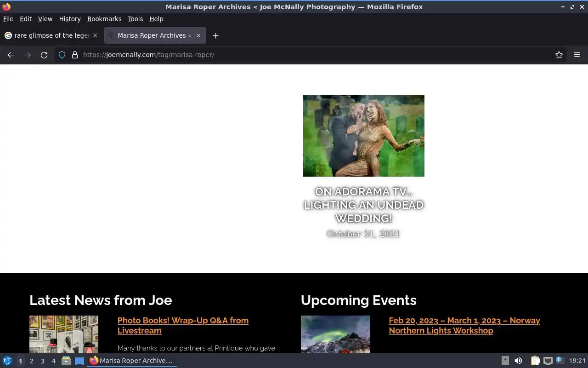Open a new tab

[215, 35]
